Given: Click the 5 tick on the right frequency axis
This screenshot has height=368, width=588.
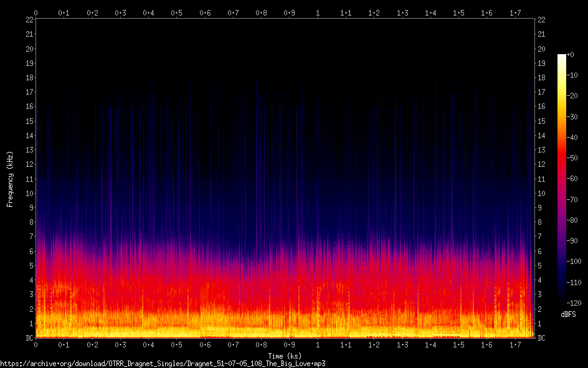Looking at the screenshot, I should pos(539,266).
